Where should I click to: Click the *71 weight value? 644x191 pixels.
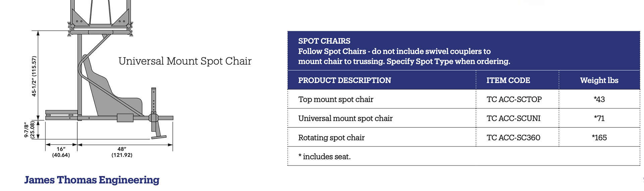point(599,118)
